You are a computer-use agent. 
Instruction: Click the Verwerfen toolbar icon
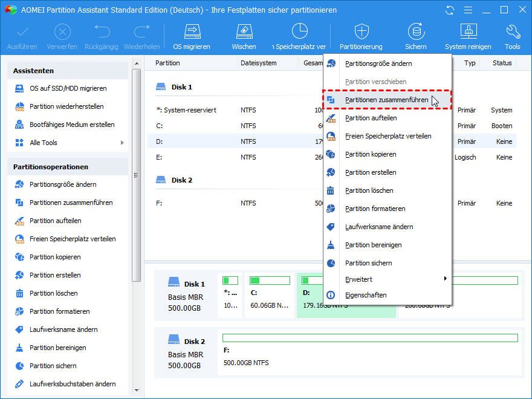point(62,33)
